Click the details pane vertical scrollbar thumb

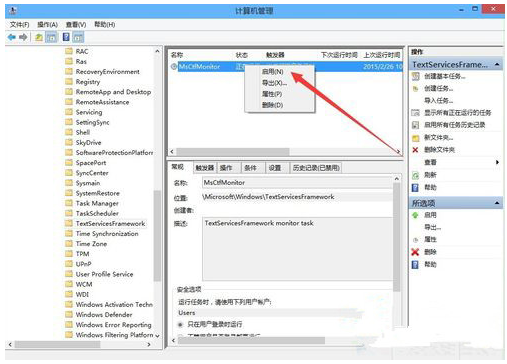[396, 237]
